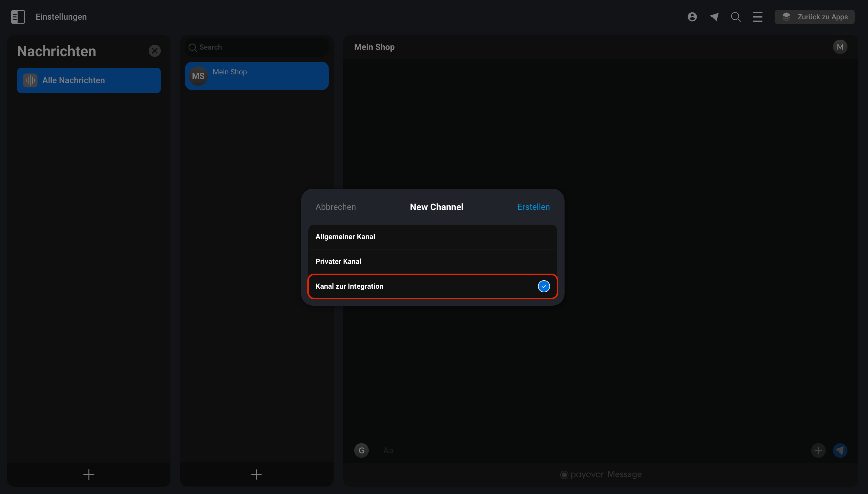Open the Mein Shop conversation

[x=257, y=76]
